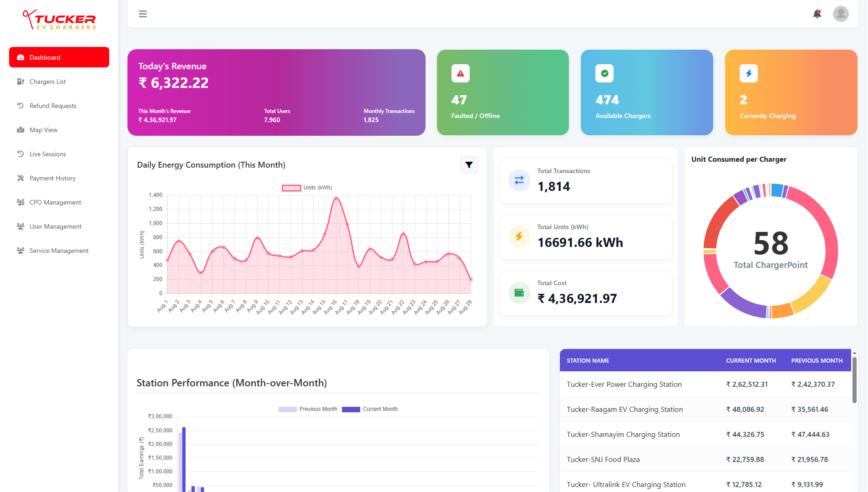The height and width of the screenshot is (492, 868).
Task: Toggle the hamburger sidebar menu
Action: [x=143, y=14]
